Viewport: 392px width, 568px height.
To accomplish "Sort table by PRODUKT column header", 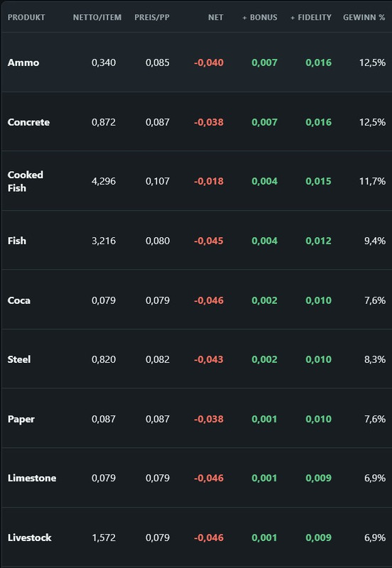I will [x=26, y=17].
